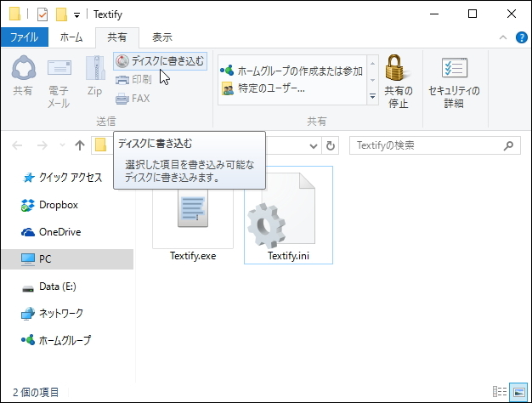Click the Properties icon in quick access toolbar
Screen dimensions: 532x403
click(42, 14)
